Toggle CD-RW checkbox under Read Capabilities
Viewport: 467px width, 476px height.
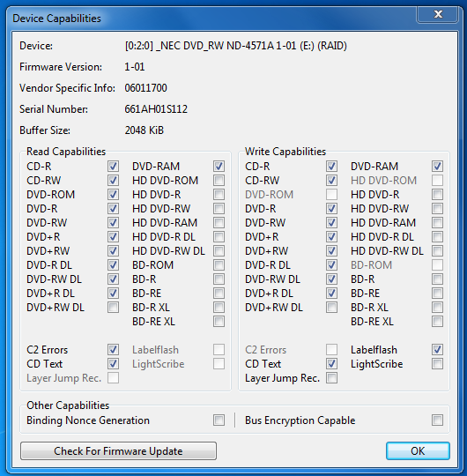point(113,181)
